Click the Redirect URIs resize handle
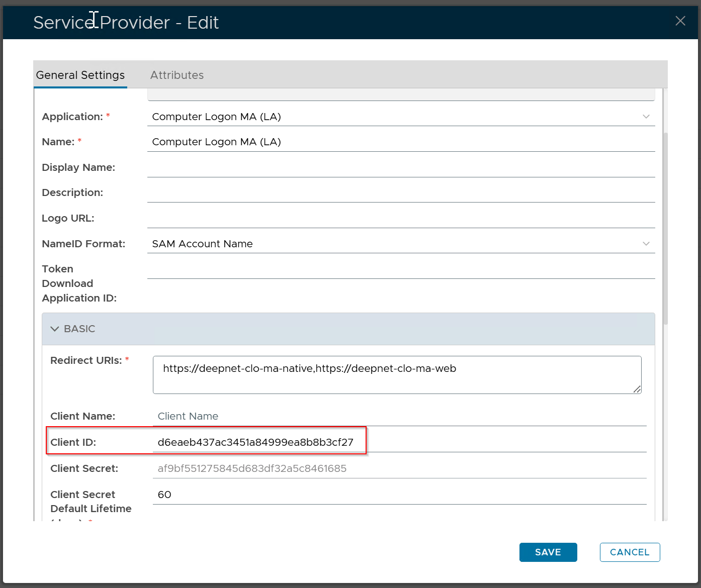701x588 pixels. tap(637, 389)
